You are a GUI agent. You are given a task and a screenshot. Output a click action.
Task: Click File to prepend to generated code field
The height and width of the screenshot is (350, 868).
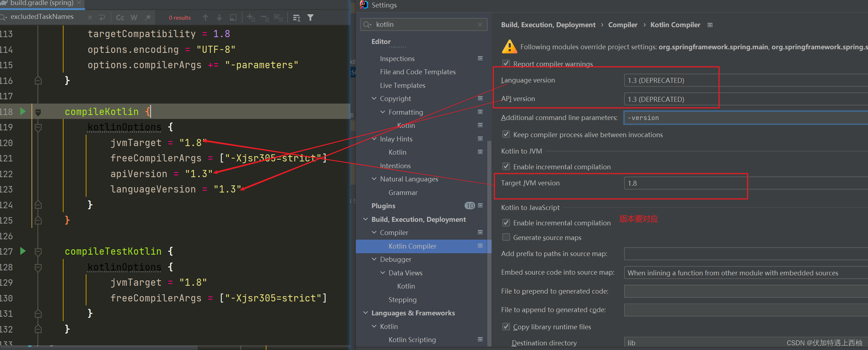(x=746, y=291)
